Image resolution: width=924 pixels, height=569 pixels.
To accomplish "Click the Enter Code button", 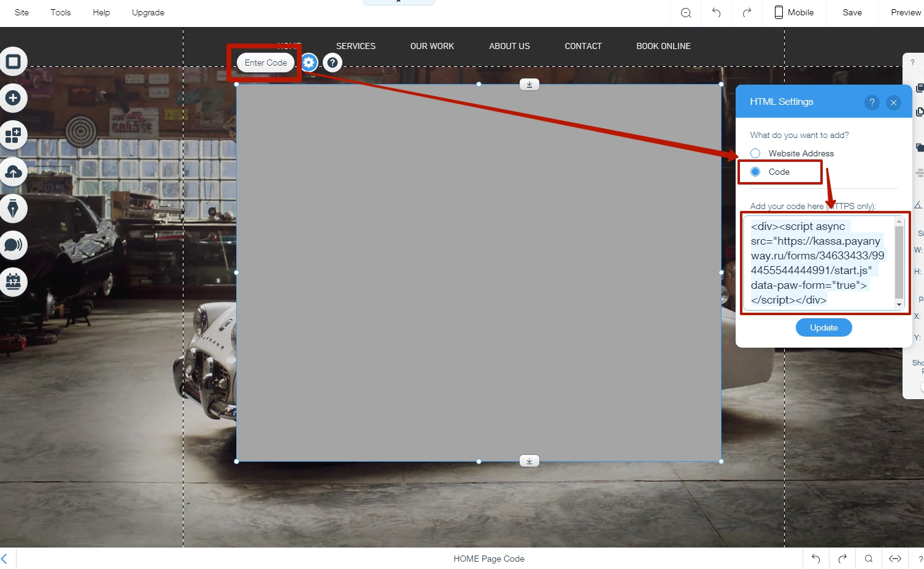I will click(266, 63).
